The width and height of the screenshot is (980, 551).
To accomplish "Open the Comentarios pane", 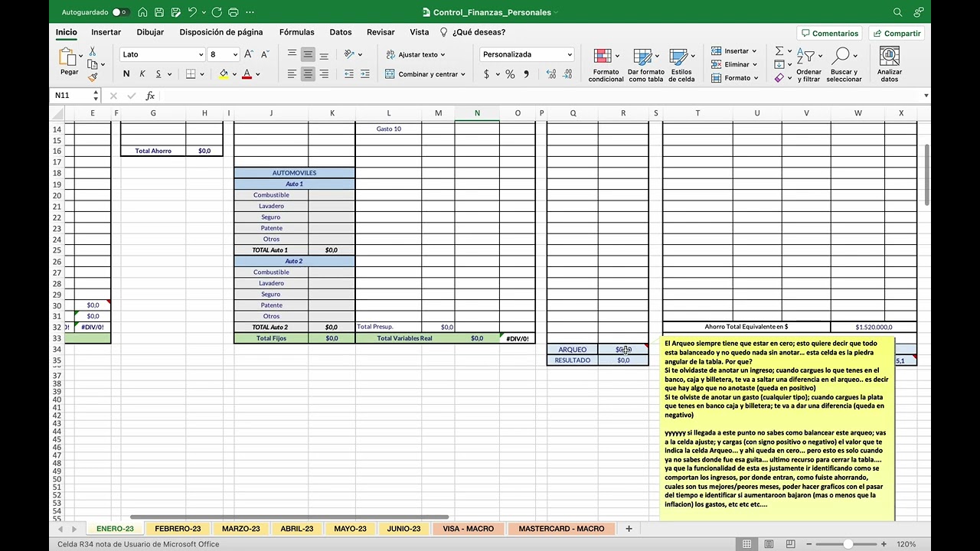I will (829, 33).
